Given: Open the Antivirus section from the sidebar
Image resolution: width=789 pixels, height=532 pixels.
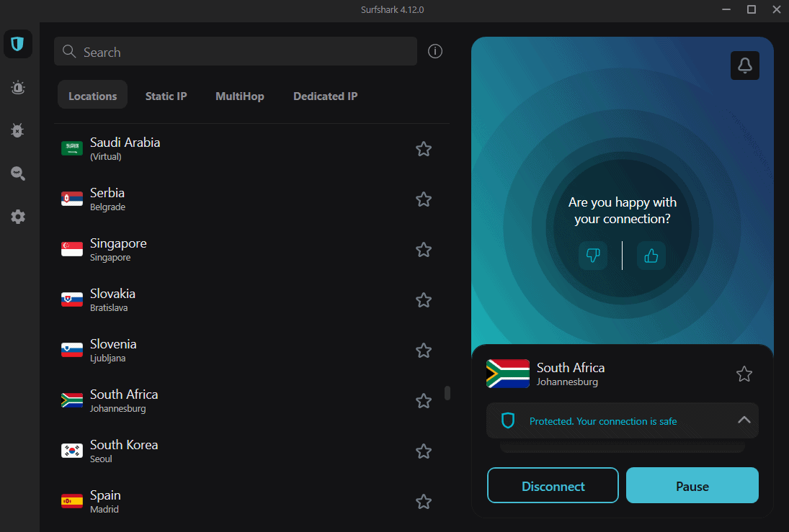Looking at the screenshot, I should pos(17,130).
